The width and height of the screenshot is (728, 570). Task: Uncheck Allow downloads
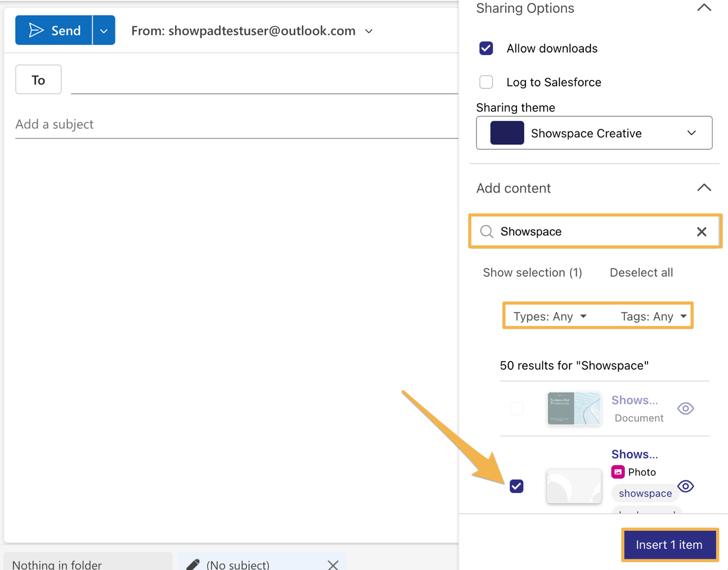[486, 48]
